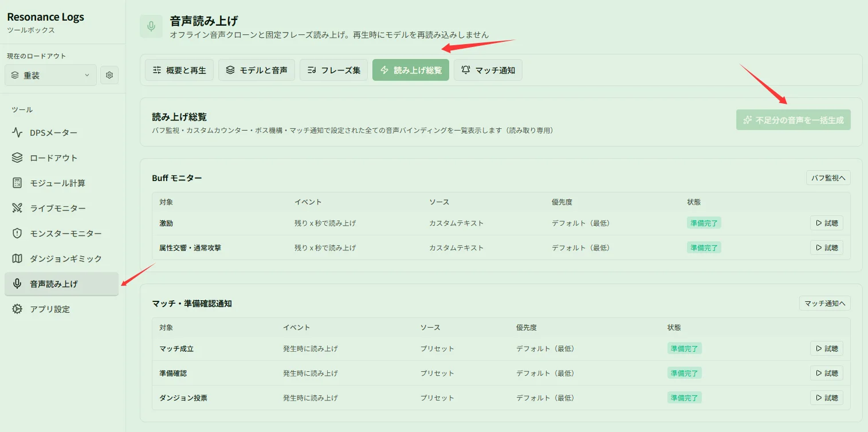Screen dimensions: 868x432
Task: Go to マッチ通知へ
Action: 825,303
